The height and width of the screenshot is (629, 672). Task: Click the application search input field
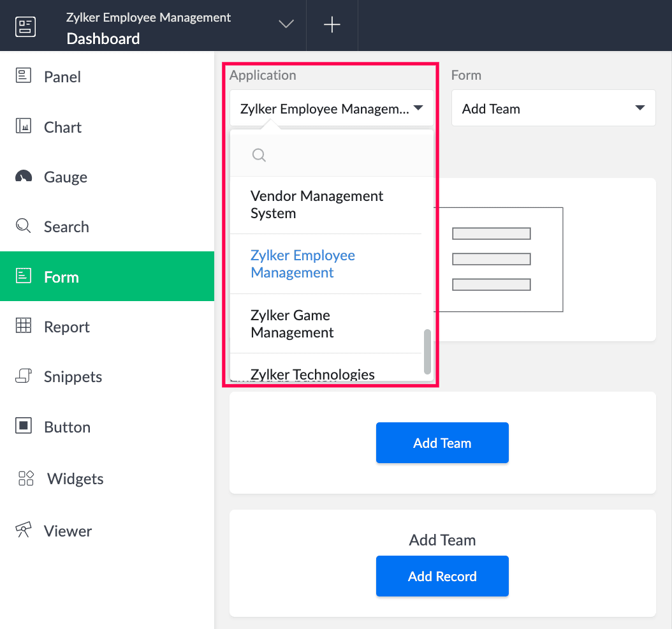338,155
